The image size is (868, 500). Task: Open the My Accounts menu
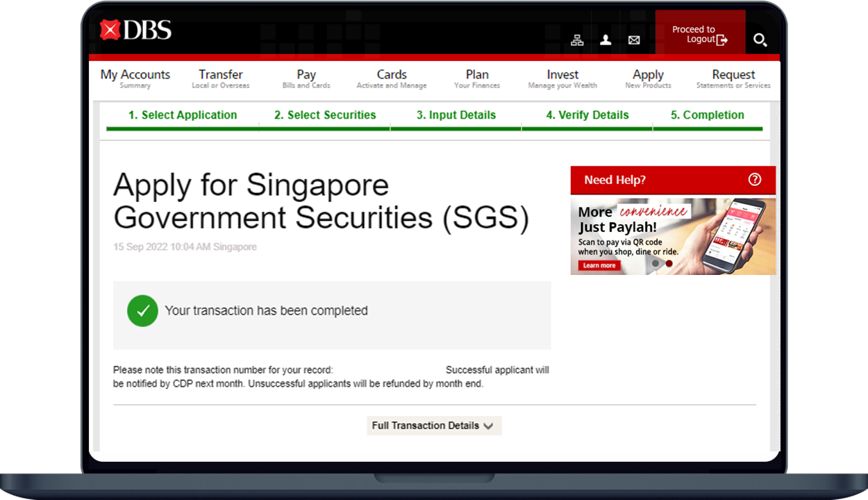[135, 78]
